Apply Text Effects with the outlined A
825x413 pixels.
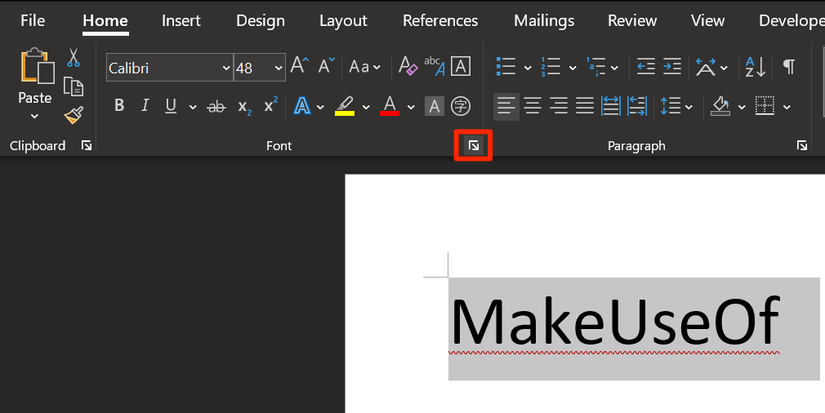click(x=302, y=106)
